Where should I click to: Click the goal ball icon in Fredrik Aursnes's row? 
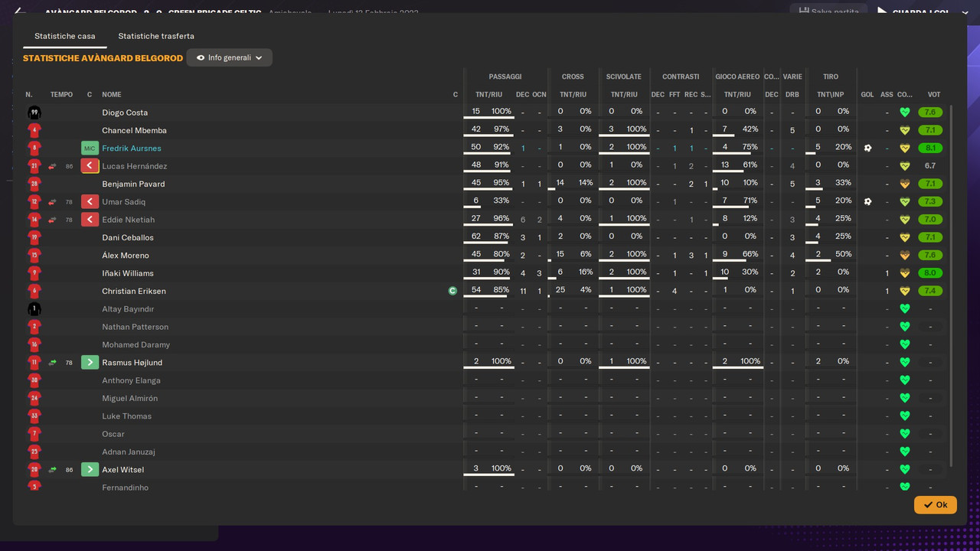[867, 148]
